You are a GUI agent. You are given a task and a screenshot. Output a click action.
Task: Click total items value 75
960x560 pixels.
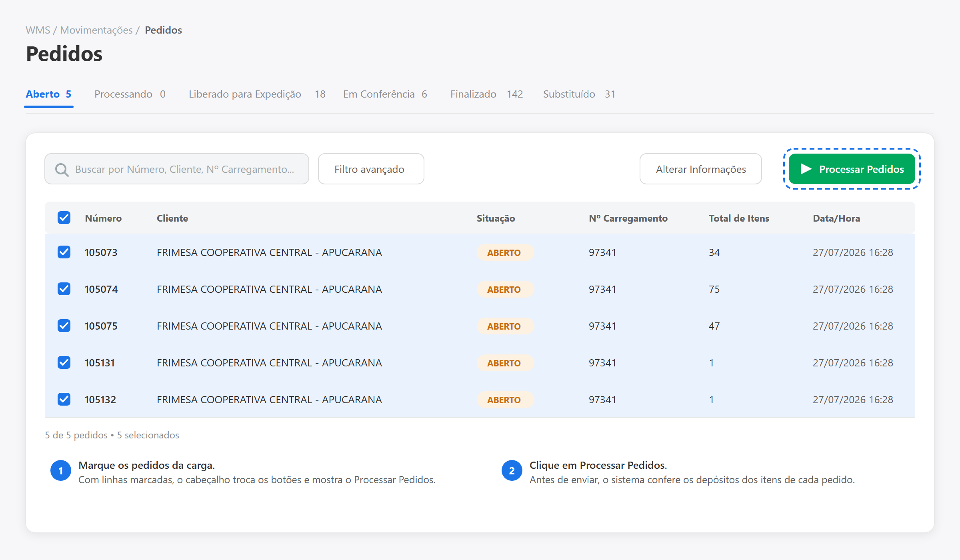714,290
